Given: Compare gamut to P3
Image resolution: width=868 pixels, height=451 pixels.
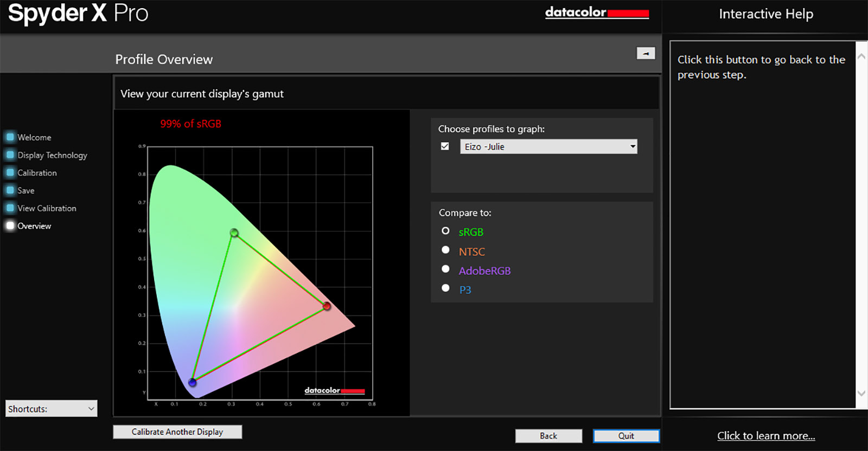Looking at the screenshot, I should (445, 288).
